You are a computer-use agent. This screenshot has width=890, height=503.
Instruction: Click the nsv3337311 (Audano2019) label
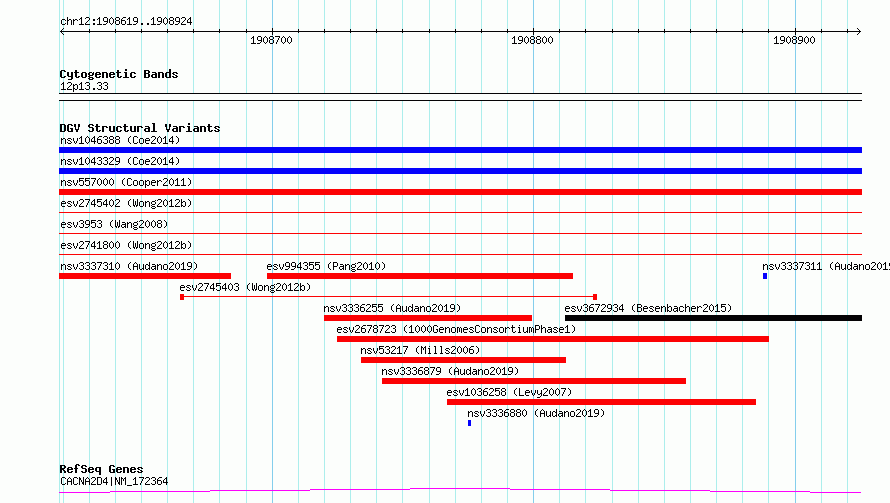tap(826, 266)
